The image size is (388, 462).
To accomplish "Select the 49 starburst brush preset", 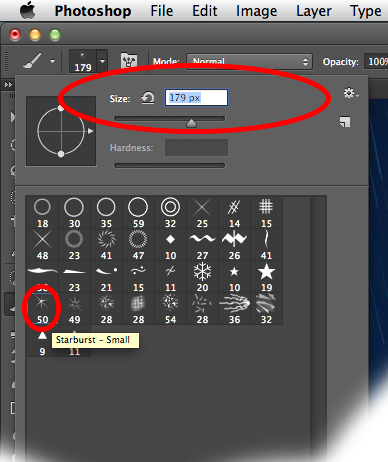I will coord(74,309).
